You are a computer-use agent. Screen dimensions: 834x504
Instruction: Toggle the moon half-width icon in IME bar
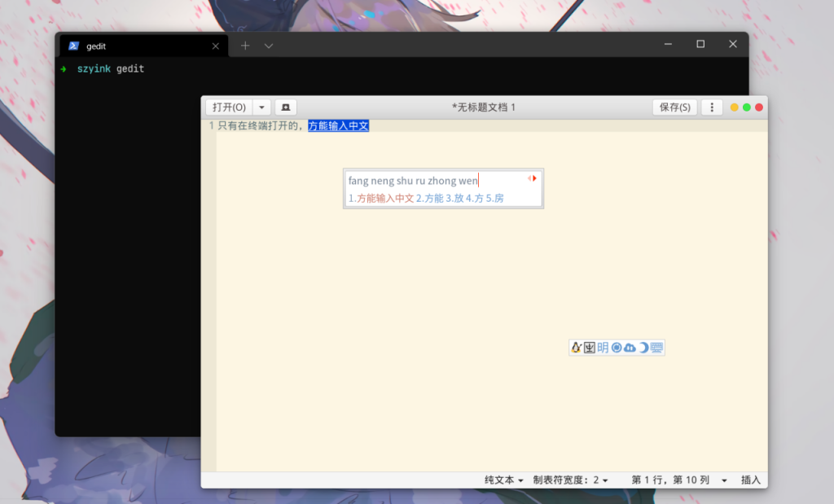click(643, 348)
